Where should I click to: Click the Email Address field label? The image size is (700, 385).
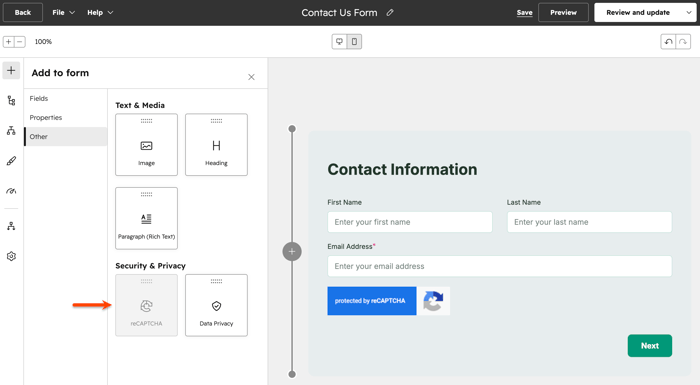[x=350, y=247]
